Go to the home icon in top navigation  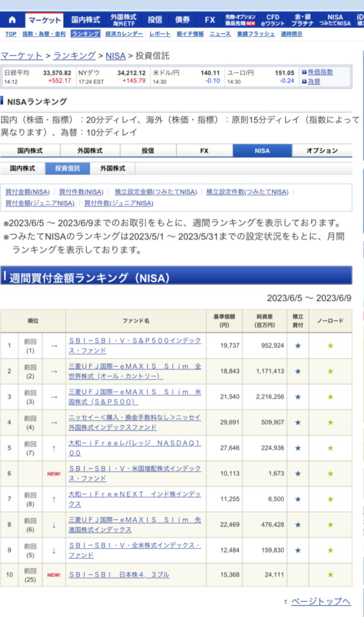point(12,20)
